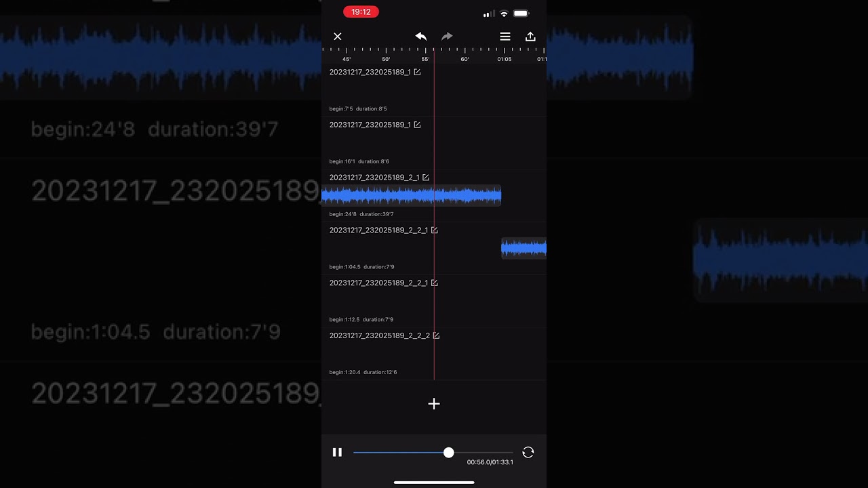The width and height of the screenshot is (868, 488).
Task: Click the 45' mark on the time ruler
Action: coord(347,59)
